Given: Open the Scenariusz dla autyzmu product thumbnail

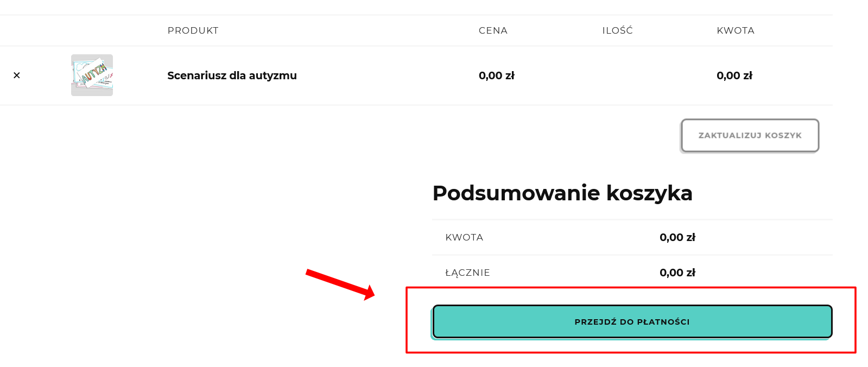Looking at the screenshot, I should coord(92,75).
